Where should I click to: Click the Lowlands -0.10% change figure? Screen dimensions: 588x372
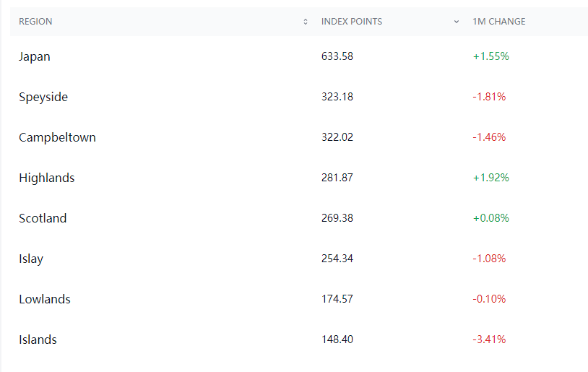point(489,299)
